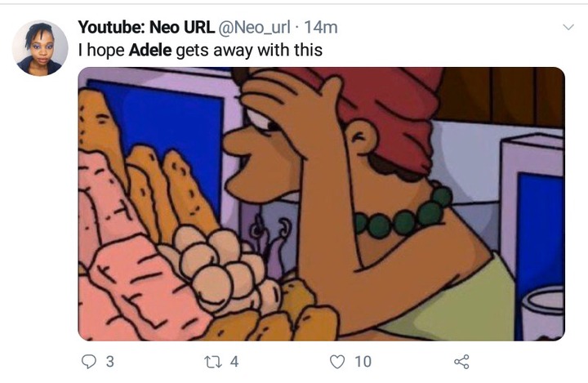Open the Neo URL profile avatar
The width and height of the screenshot is (588, 383).
click(40, 48)
